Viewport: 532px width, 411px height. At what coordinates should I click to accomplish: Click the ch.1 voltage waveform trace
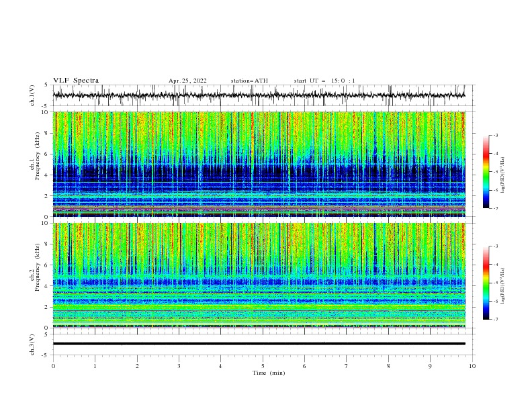259,95
